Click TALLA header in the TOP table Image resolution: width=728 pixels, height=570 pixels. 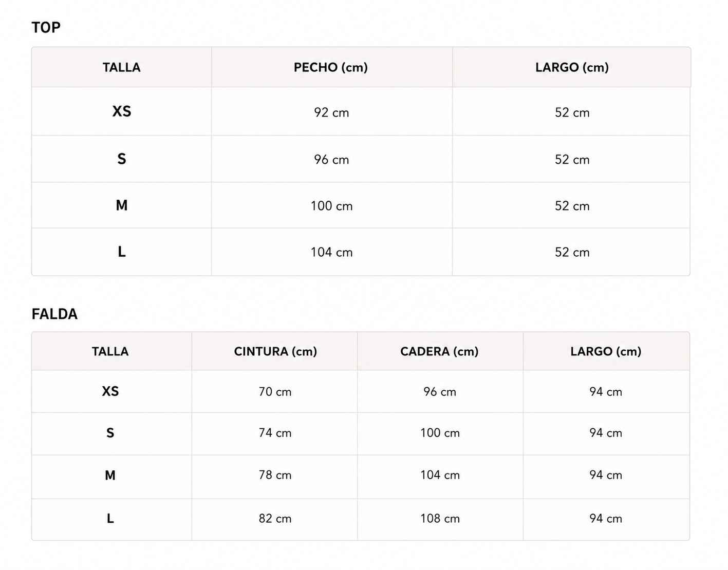point(121,67)
